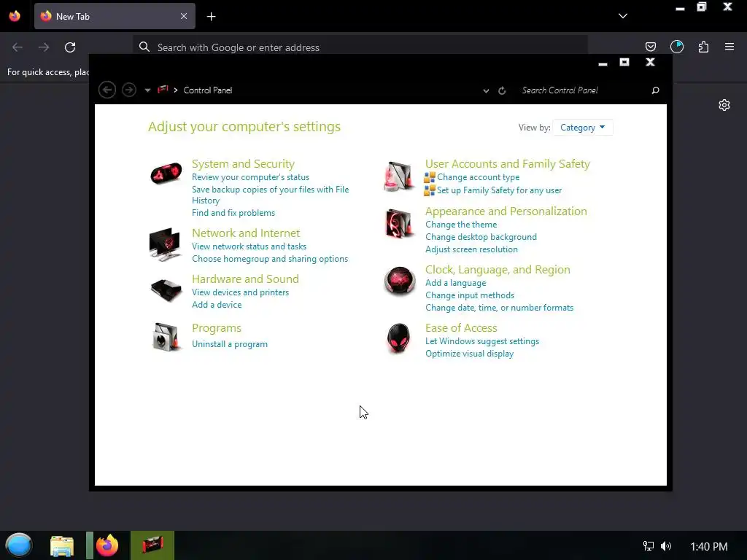Click the Start orb on the taskbar

tap(19, 545)
